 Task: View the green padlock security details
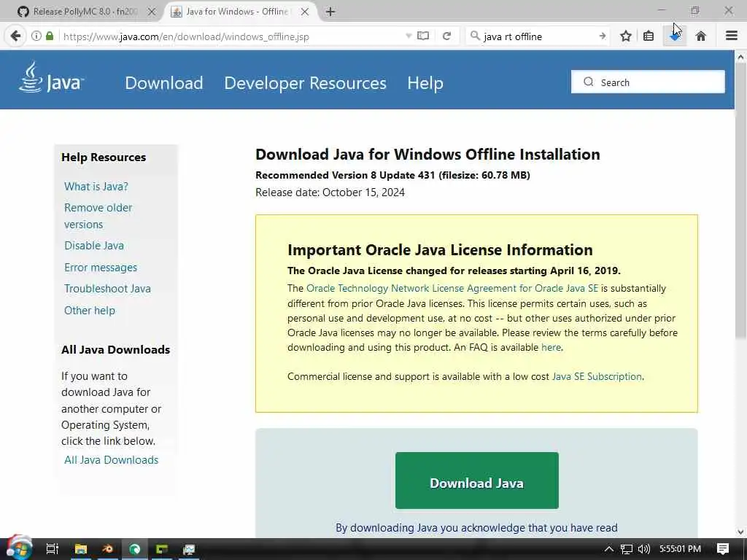click(x=50, y=36)
